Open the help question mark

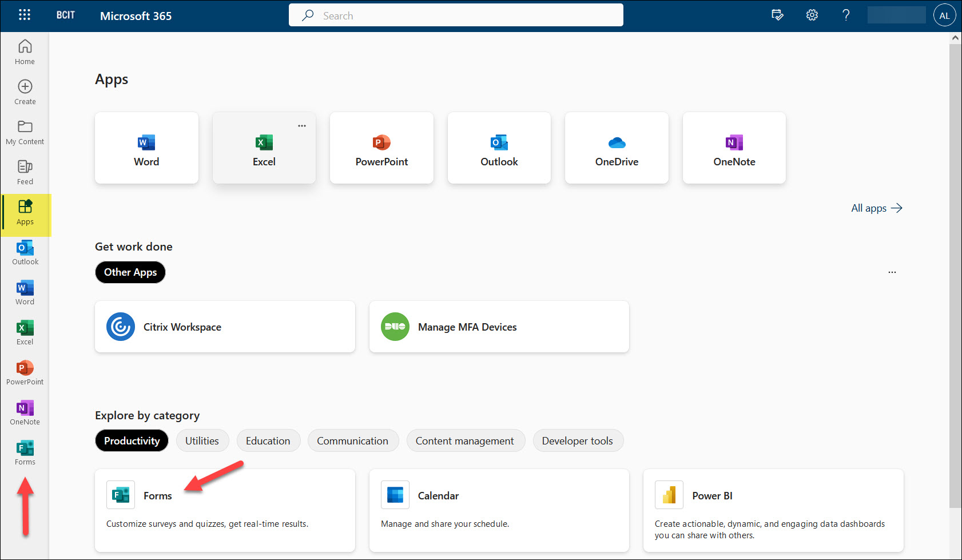coord(846,15)
